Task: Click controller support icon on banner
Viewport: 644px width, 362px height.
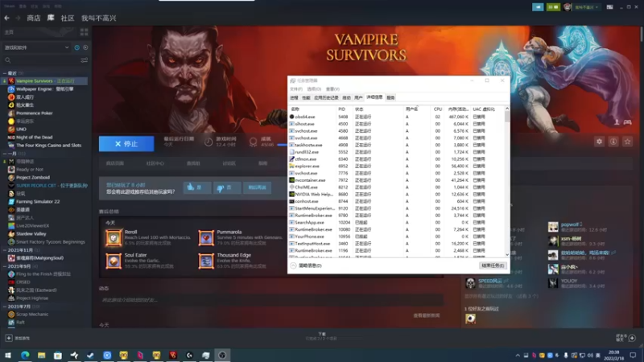Action: pyautogui.click(x=628, y=122)
